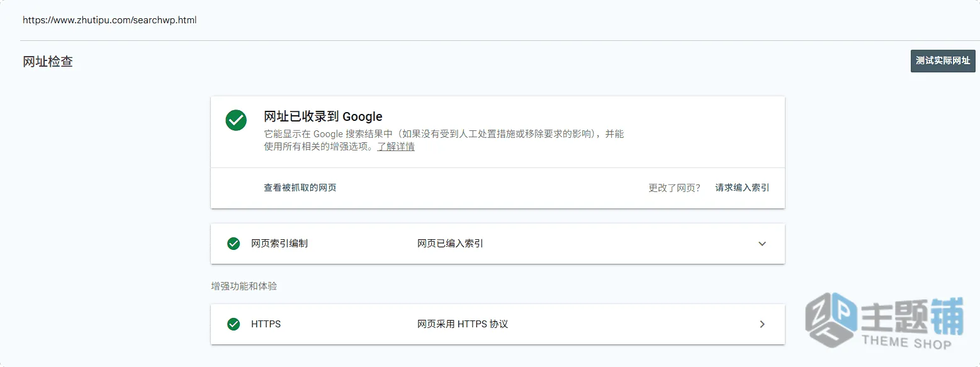Expand the 网页索引编制 chevron

tap(762, 244)
